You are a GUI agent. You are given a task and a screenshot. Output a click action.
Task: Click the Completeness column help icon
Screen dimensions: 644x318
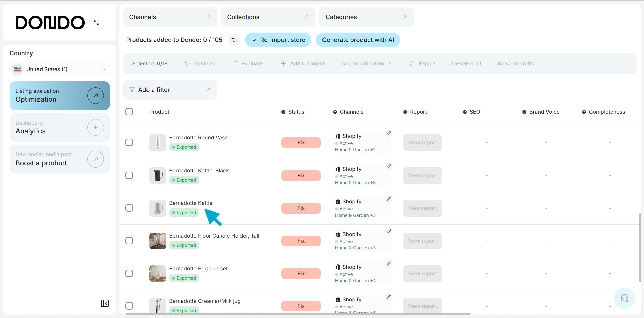click(x=584, y=112)
